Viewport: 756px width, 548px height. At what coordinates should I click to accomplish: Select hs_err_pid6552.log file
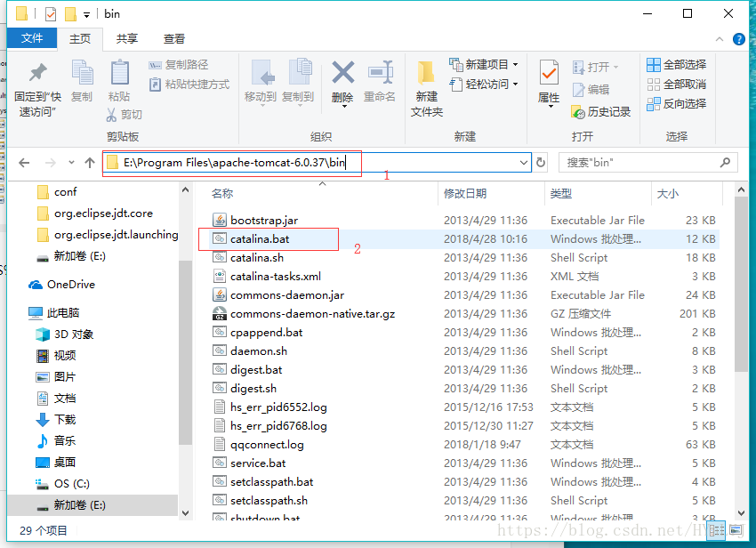click(x=278, y=407)
